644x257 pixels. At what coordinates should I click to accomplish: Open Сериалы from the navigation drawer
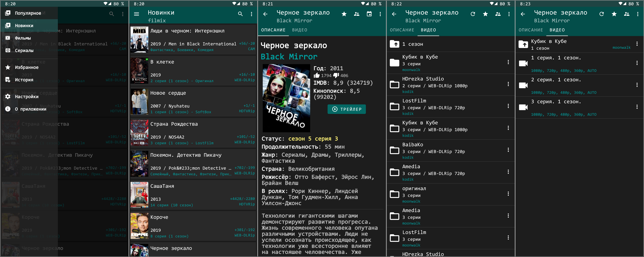click(29, 50)
